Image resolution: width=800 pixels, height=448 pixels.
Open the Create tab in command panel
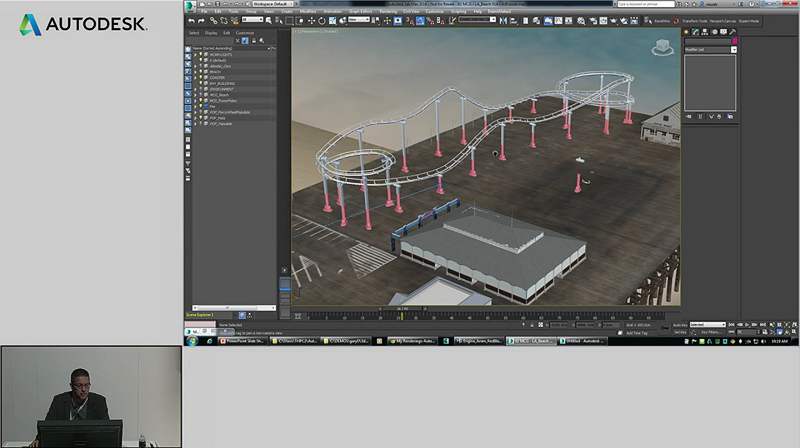point(688,32)
